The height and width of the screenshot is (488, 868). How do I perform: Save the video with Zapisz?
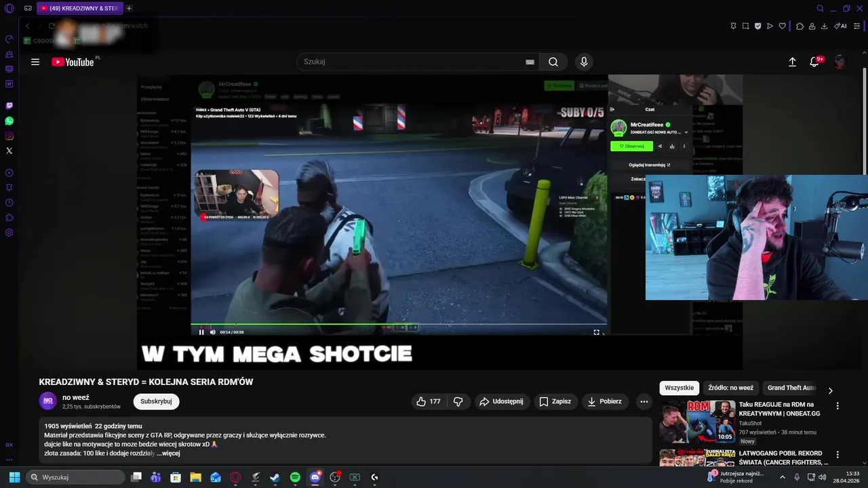pos(555,401)
